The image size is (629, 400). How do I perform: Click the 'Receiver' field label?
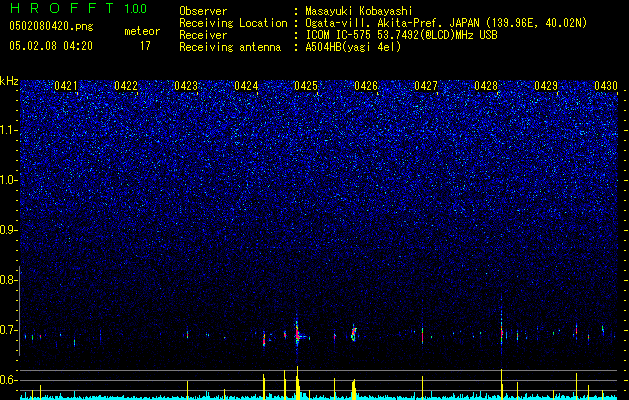(x=203, y=35)
